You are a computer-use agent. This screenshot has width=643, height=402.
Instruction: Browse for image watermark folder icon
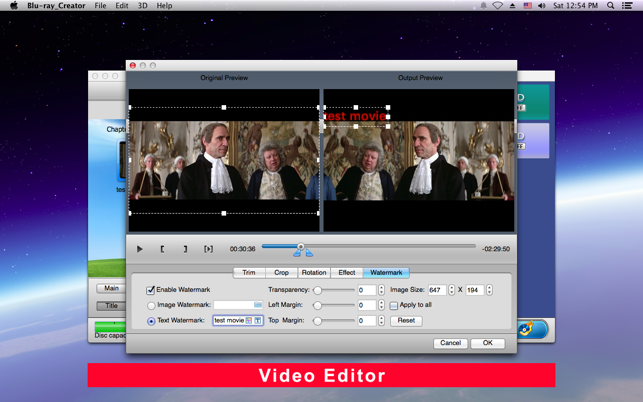click(258, 305)
